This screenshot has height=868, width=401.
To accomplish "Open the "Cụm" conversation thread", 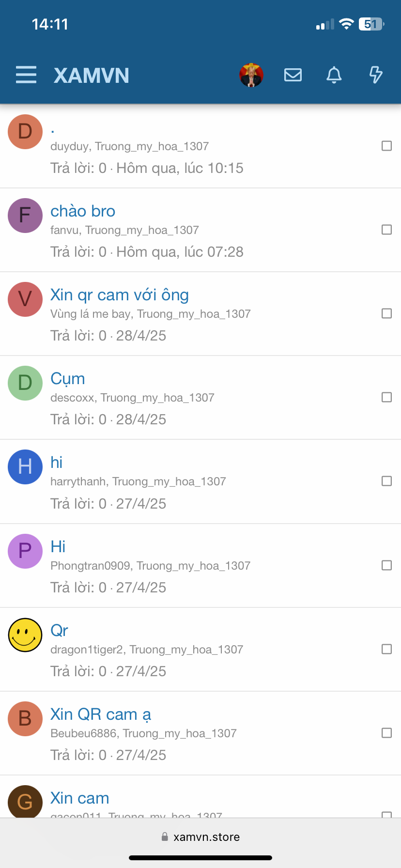I will tap(68, 379).
